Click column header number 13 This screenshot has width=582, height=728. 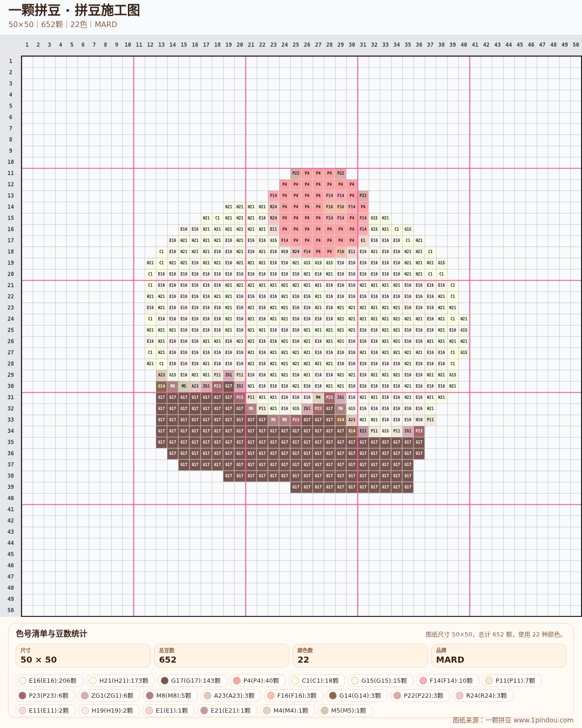click(161, 45)
